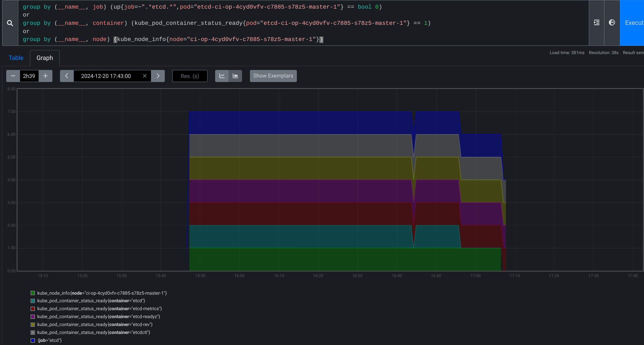Viewport: 644px width, 345px height.
Task: Click the search magnifier icon beside query
Action: click(x=10, y=23)
